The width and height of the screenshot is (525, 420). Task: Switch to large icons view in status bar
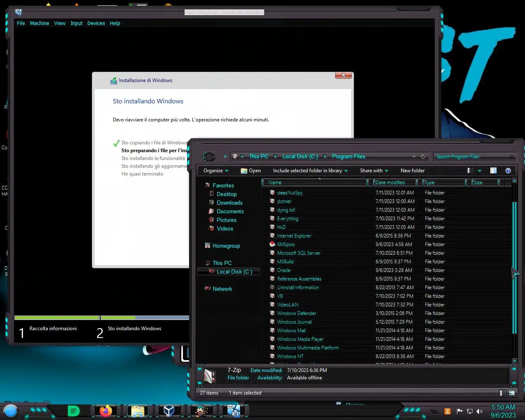[x=511, y=393]
